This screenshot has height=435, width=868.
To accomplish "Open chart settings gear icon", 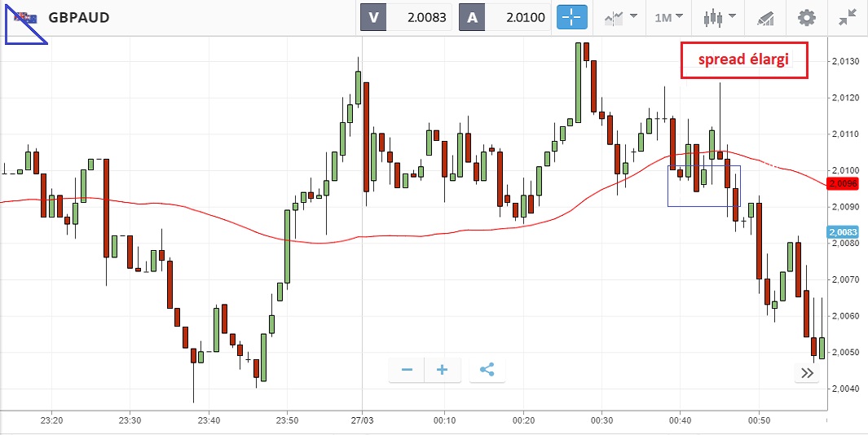I will pyautogui.click(x=806, y=17).
